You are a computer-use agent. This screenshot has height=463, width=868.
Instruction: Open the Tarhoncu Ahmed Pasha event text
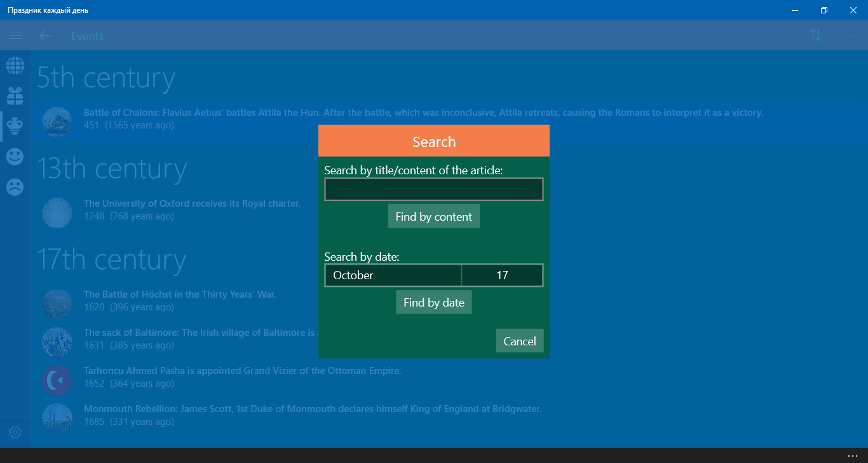coord(242,371)
